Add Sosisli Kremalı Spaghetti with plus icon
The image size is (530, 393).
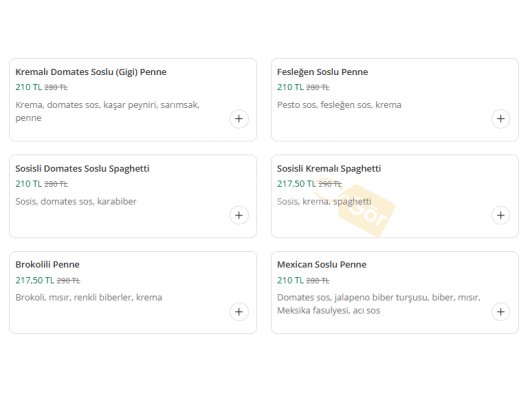501,215
